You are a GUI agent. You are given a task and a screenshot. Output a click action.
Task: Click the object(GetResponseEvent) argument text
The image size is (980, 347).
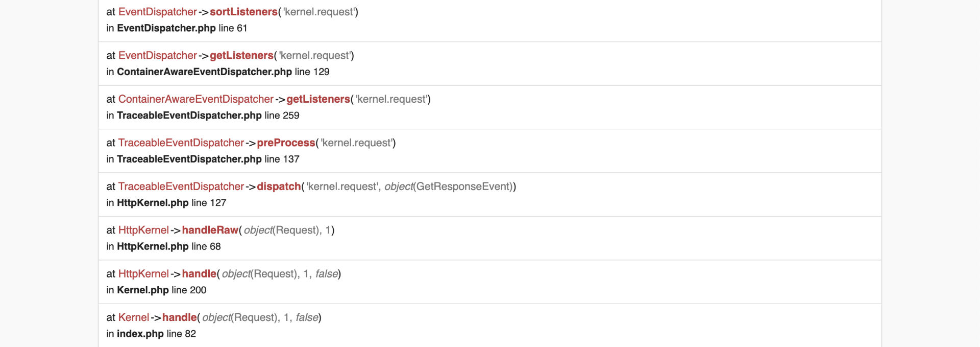[x=449, y=187]
